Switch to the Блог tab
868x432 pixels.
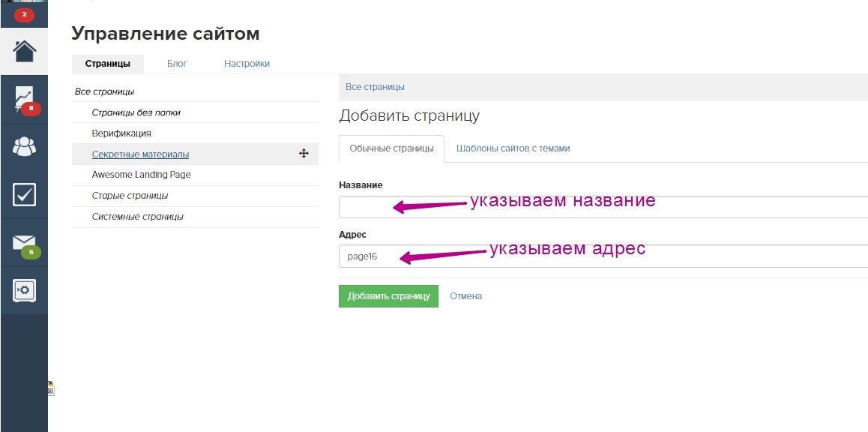(x=177, y=64)
